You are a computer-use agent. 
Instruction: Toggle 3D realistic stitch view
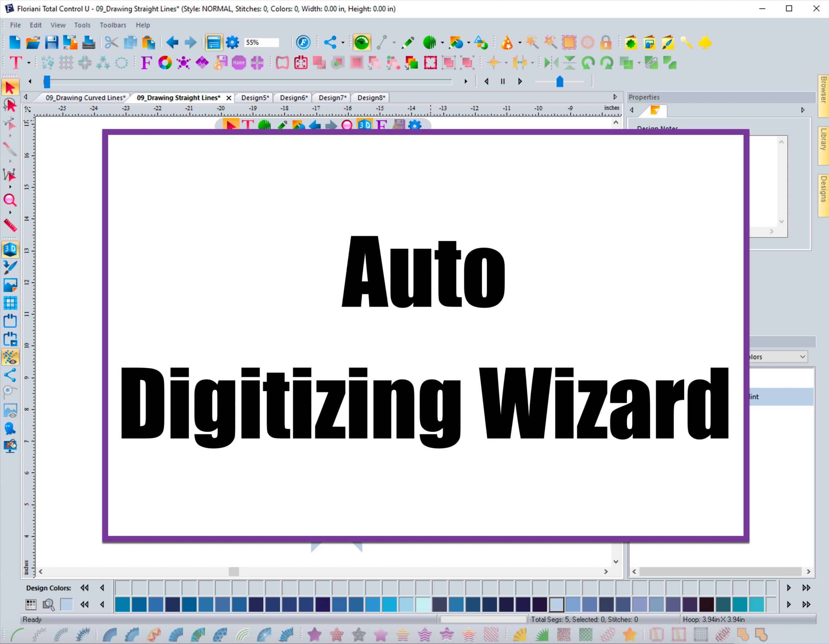pos(10,249)
